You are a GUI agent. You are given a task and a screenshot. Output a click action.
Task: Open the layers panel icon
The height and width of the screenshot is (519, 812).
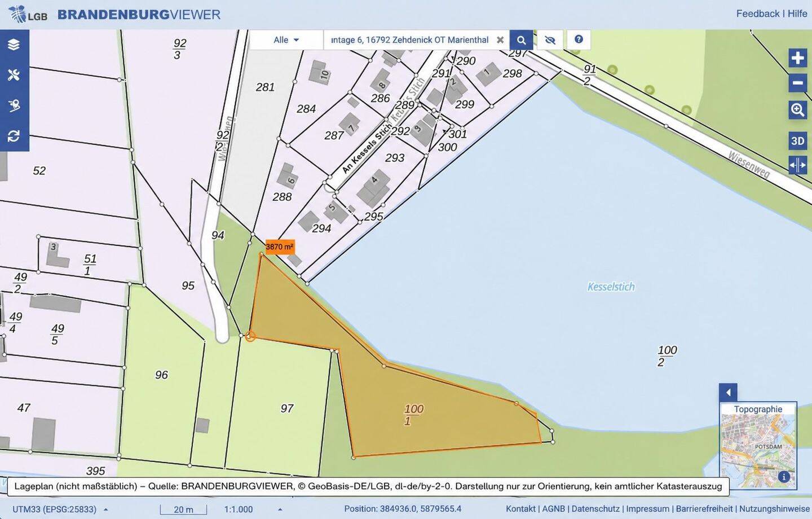pyautogui.click(x=14, y=45)
